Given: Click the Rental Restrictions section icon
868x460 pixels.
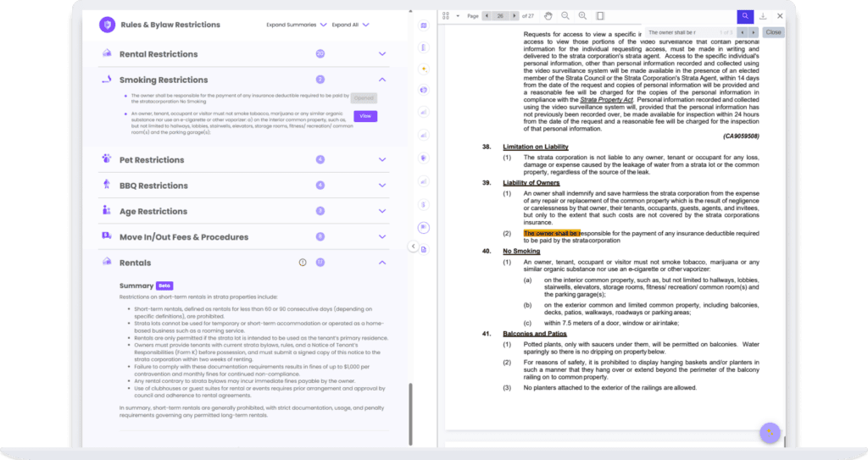Looking at the screenshot, I should [107, 53].
